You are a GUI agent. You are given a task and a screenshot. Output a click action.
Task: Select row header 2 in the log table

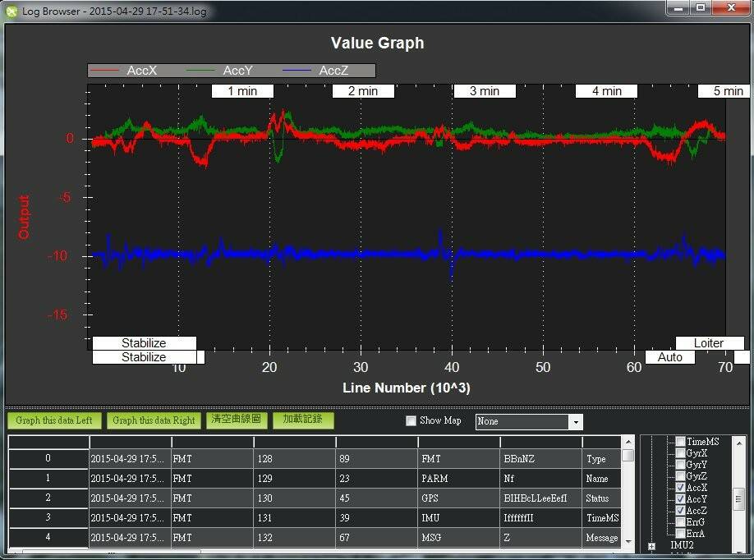tap(48, 498)
